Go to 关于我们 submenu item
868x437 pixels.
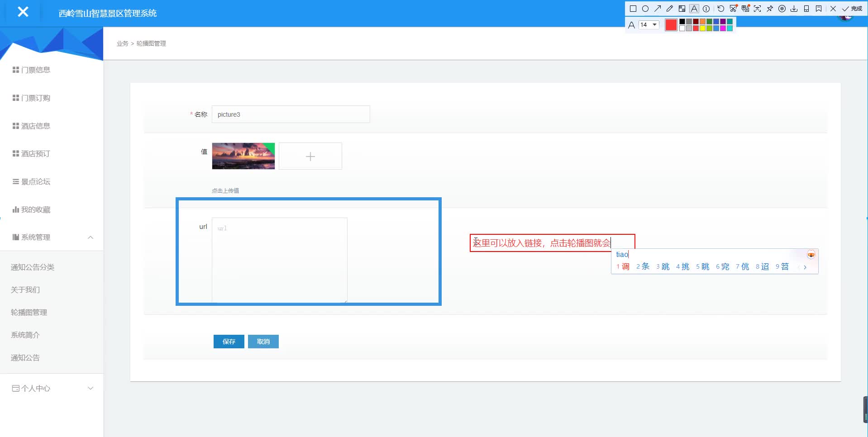click(25, 290)
